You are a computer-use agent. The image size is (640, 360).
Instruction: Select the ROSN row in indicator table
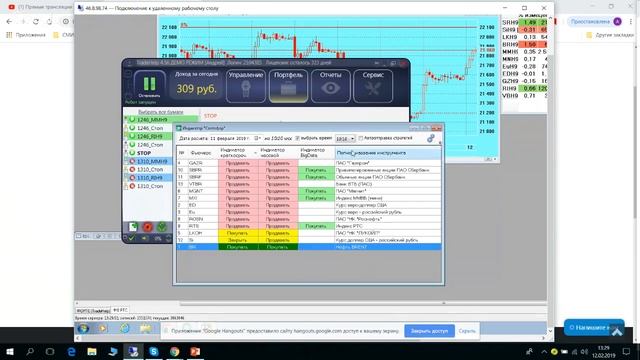[x=309, y=219]
